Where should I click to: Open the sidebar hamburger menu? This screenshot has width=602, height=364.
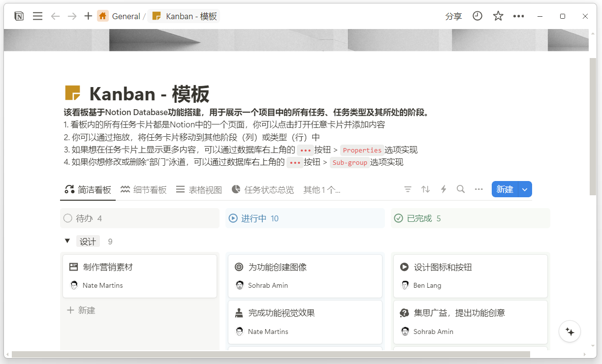pyautogui.click(x=37, y=16)
